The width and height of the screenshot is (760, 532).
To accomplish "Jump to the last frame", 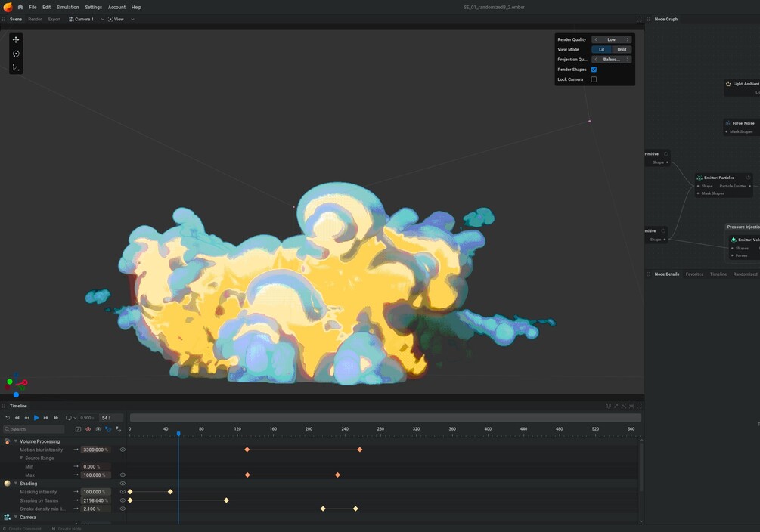I will [x=56, y=418].
